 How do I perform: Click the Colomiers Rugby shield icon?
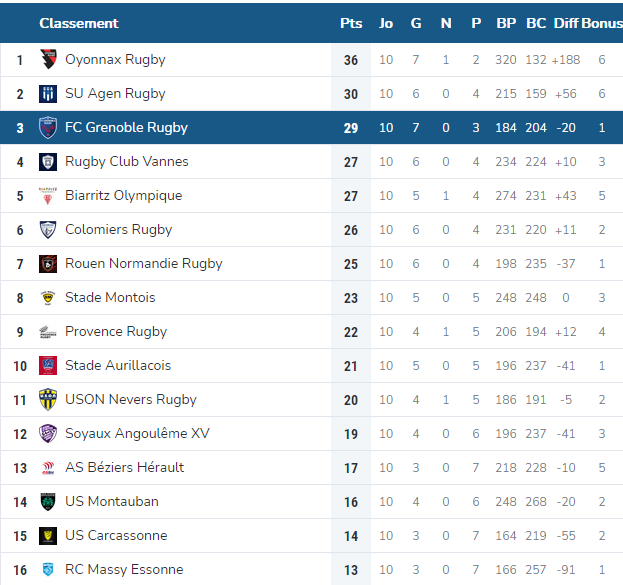[48, 230]
